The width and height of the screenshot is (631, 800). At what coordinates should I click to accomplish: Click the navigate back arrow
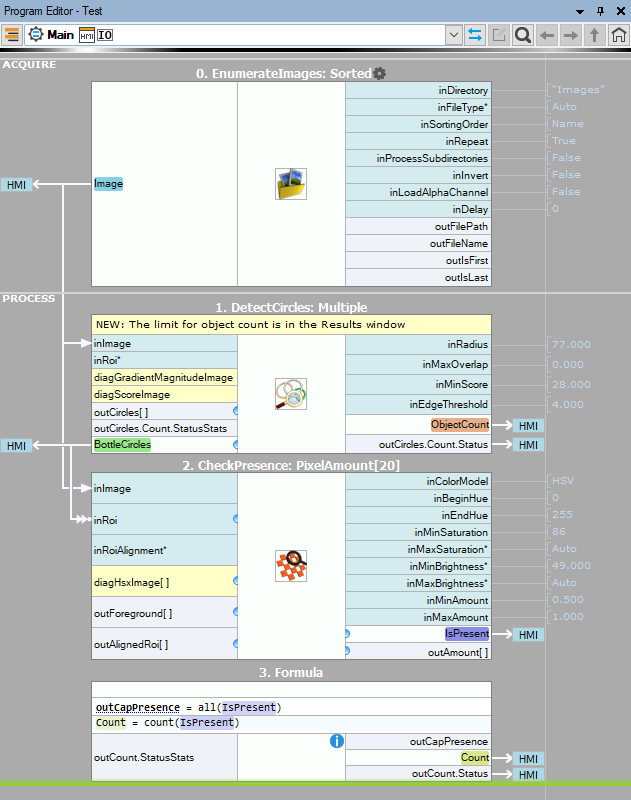(547, 35)
